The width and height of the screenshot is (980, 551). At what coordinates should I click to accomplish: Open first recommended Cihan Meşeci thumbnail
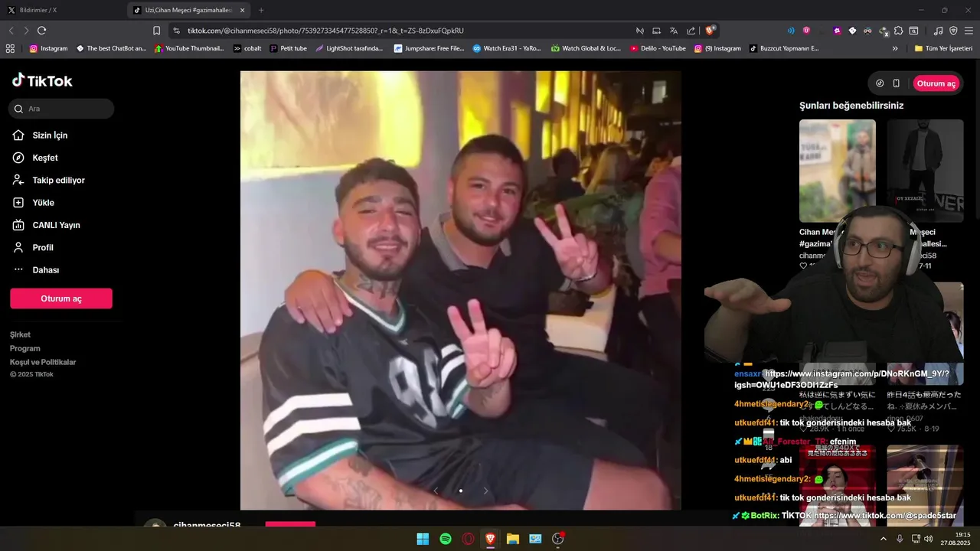click(x=838, y=171)
